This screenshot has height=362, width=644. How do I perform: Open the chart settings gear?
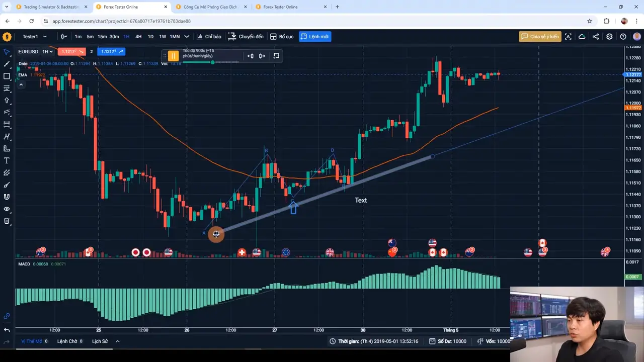point(609,36)
